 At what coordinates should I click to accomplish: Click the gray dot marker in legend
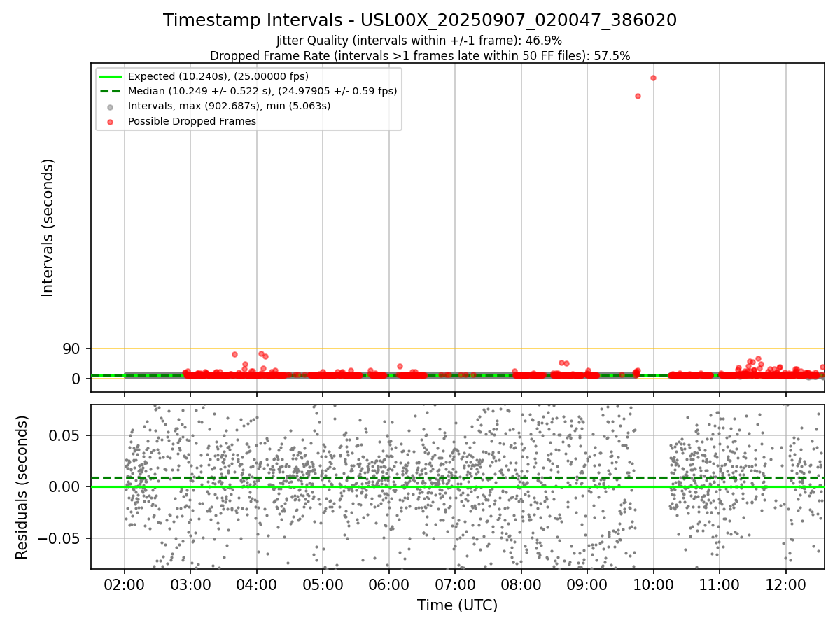(x=111, y=107)
